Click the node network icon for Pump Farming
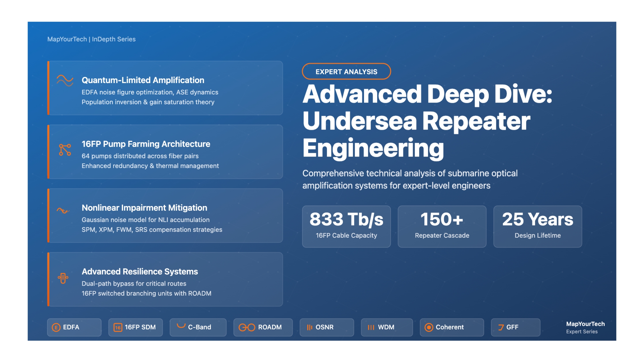 click(x=65, y=150)
